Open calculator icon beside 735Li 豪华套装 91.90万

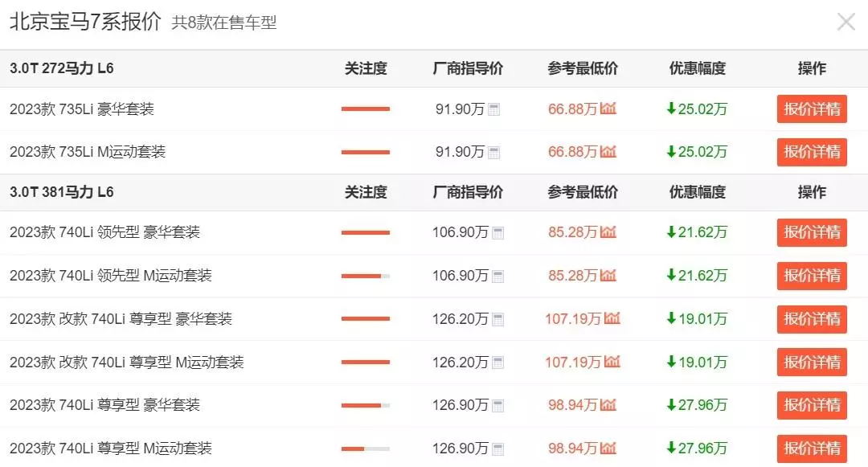click(493, 109)
